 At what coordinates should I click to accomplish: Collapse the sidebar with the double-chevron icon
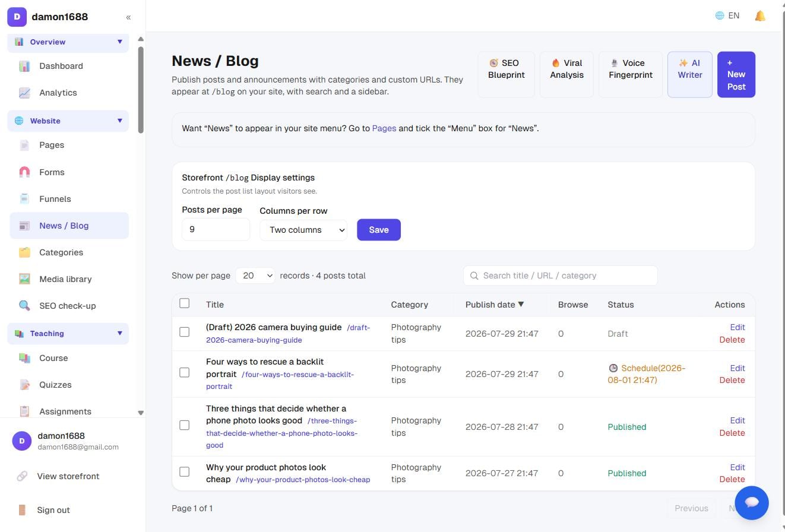128,17
